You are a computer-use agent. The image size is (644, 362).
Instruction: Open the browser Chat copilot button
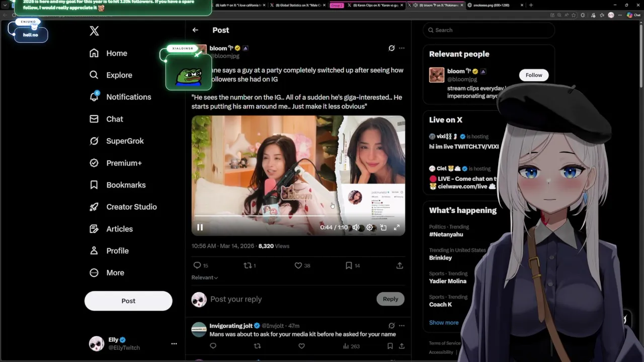coord(634,15)
